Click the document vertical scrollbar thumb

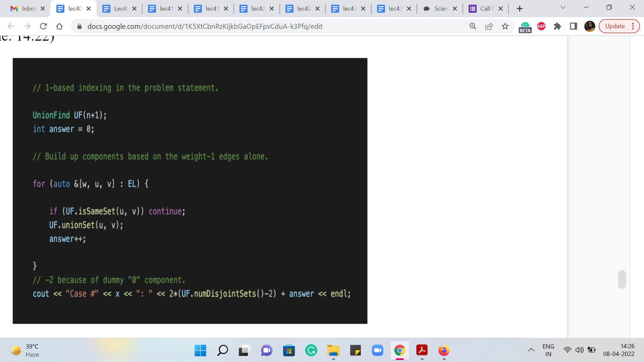pyautogui.click(x=622, y=279)
